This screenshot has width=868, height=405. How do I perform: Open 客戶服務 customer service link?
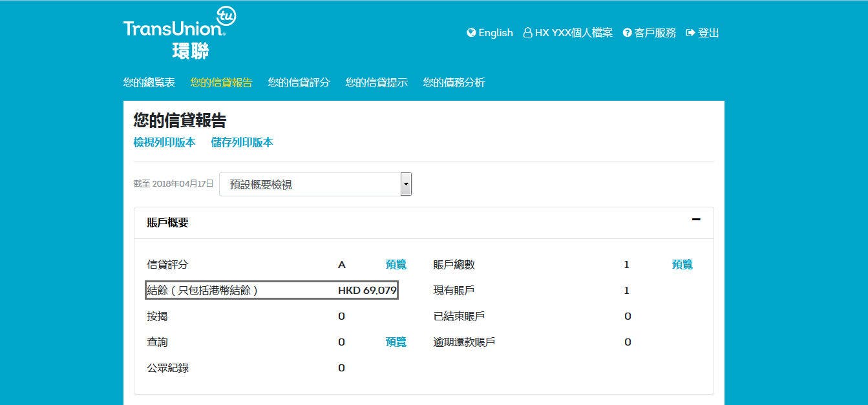[655, 33]
